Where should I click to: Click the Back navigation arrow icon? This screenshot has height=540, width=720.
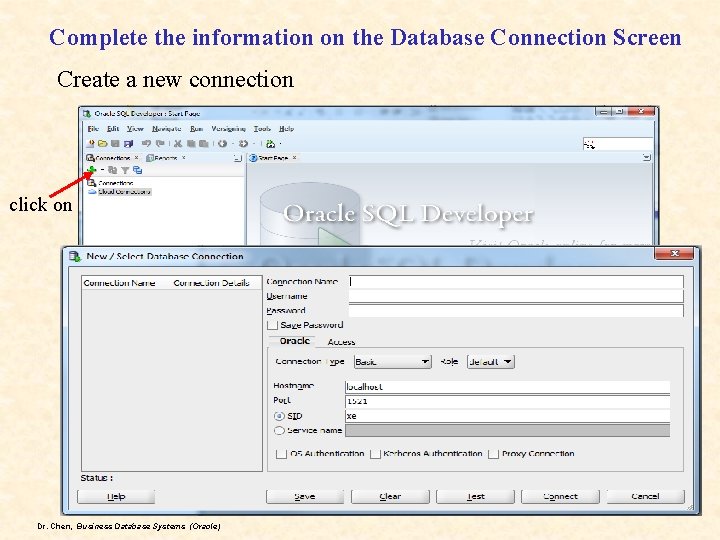223,144
